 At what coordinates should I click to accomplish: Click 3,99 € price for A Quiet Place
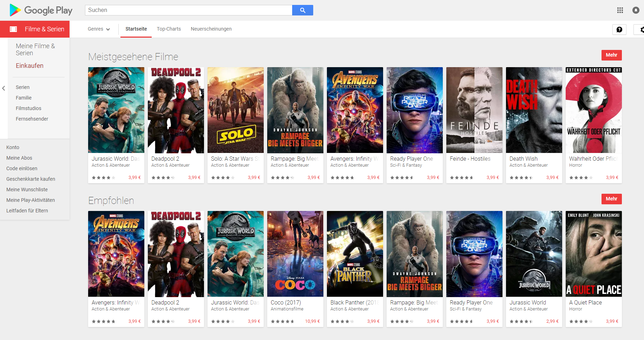click(612, 321)
